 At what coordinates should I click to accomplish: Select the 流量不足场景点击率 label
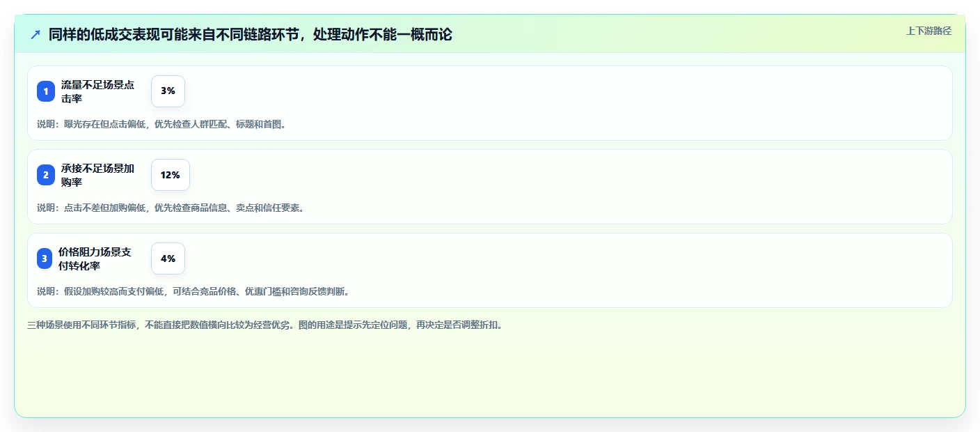pos(98,91)
